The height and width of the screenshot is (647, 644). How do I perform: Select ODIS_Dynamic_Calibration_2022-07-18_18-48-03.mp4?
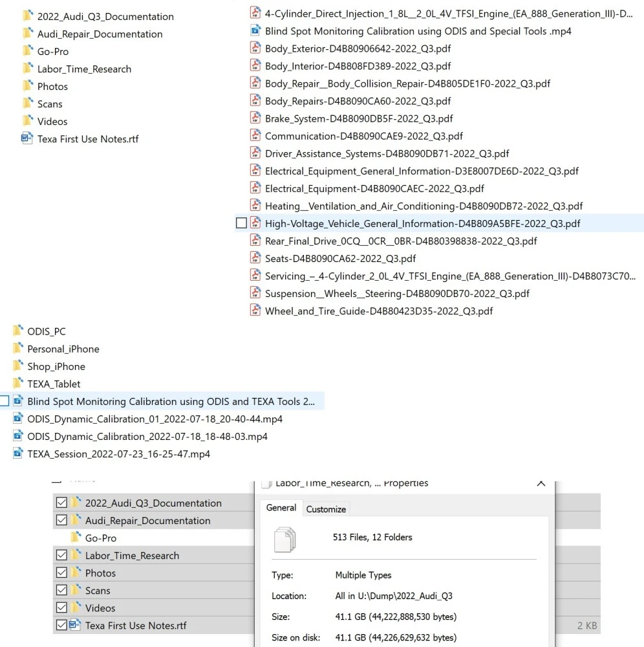[147, 436]
